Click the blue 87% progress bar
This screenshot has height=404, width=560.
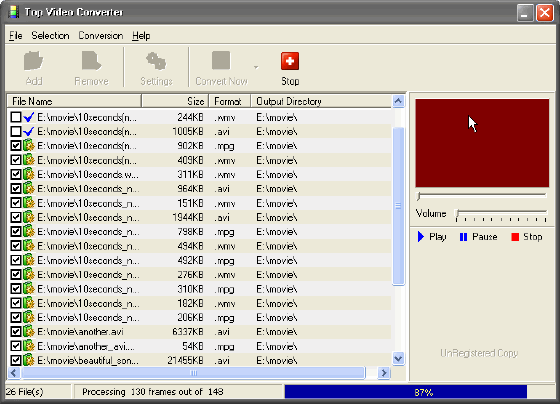tap(406, 392)
